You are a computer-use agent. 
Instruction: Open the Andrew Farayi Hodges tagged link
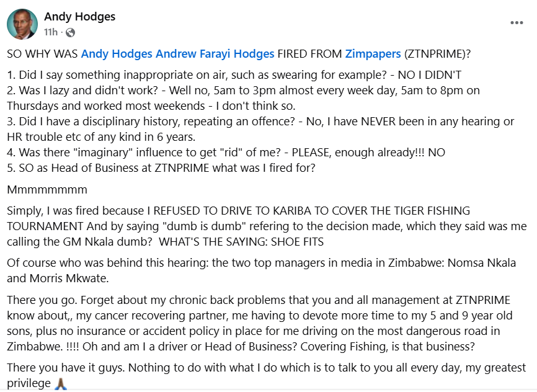tap(215, 54)
